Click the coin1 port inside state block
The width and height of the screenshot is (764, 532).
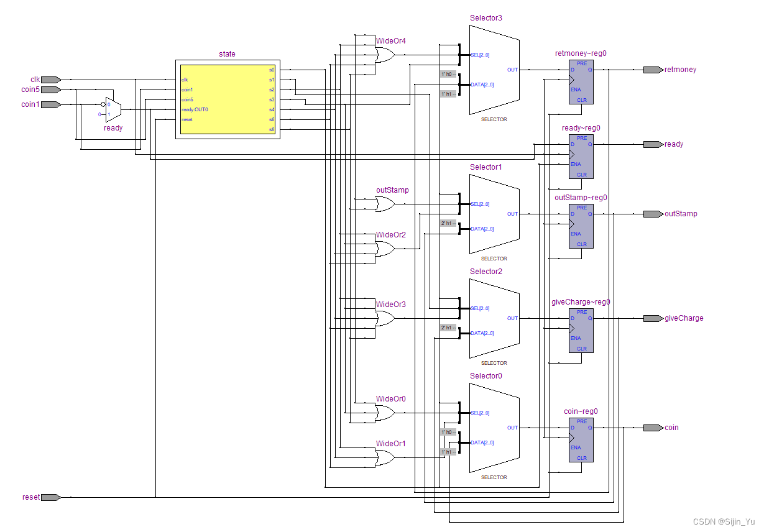[x=187, y=89]
